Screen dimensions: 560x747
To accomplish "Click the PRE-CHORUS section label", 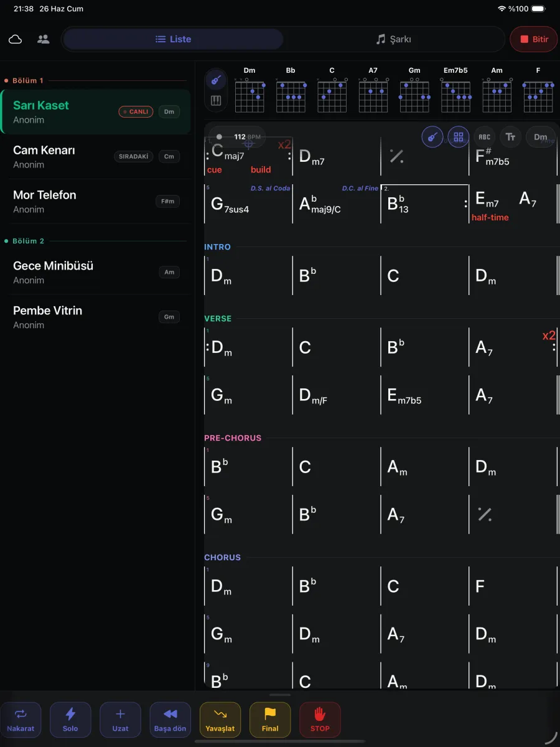I will tap(233, 438).
